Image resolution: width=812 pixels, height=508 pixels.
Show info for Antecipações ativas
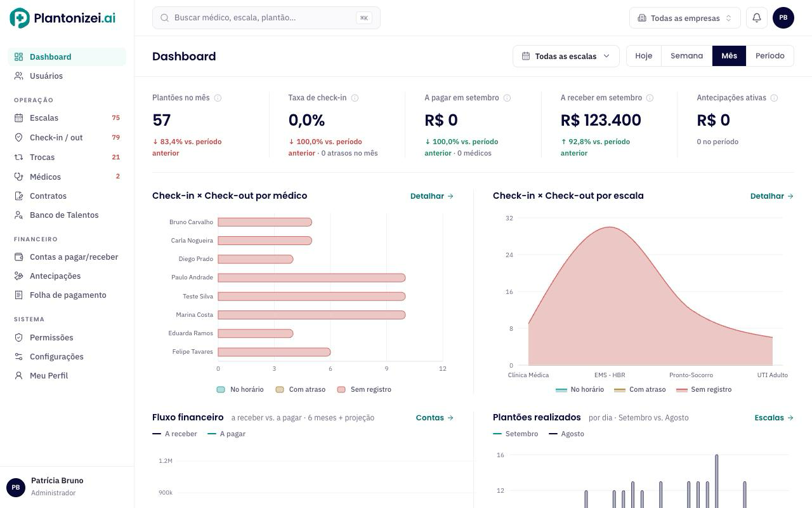[x=774, y=98]
